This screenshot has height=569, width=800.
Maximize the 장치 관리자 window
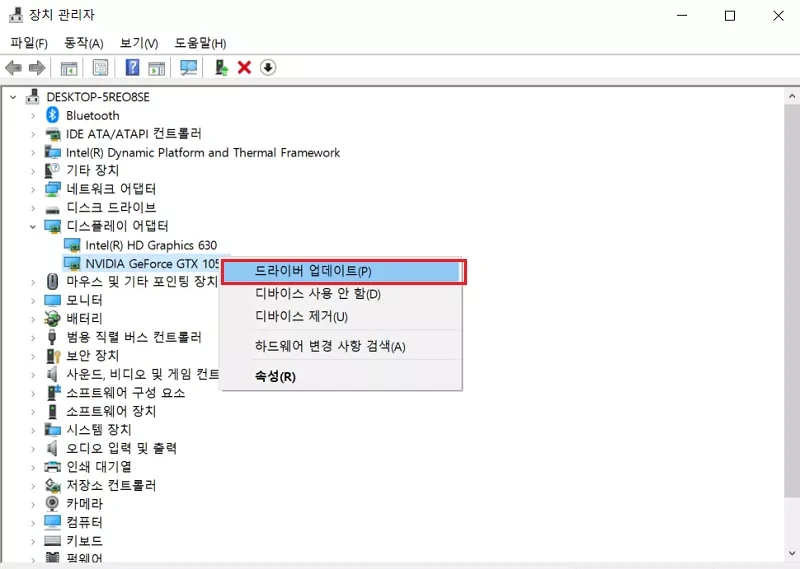tap(730, 16)
